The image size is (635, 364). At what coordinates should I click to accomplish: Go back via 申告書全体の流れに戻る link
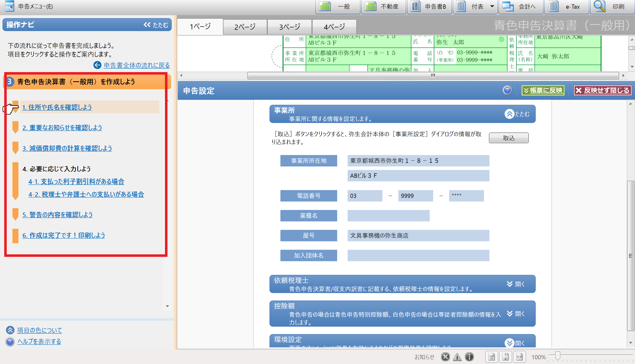tap(137, 65)
